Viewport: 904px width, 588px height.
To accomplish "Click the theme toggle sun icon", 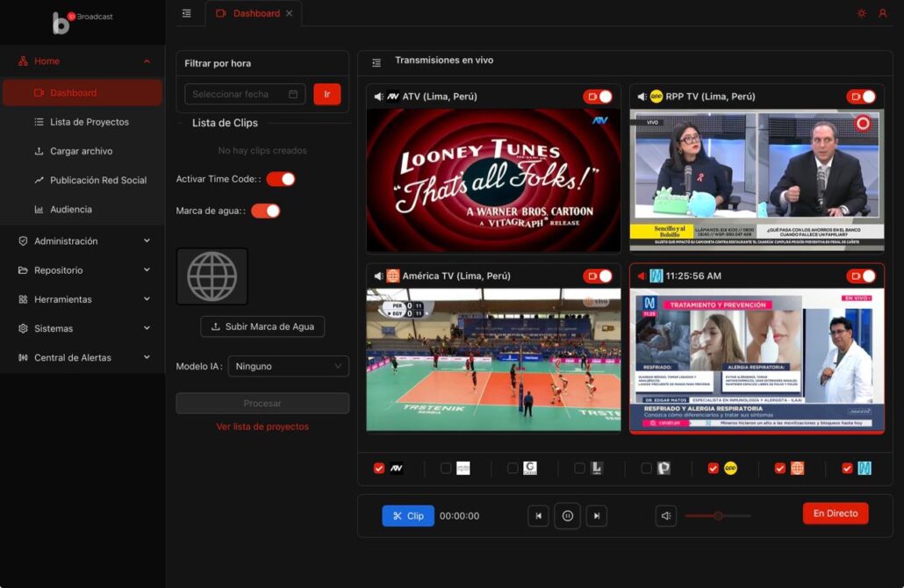I will (x=861, y=13).
